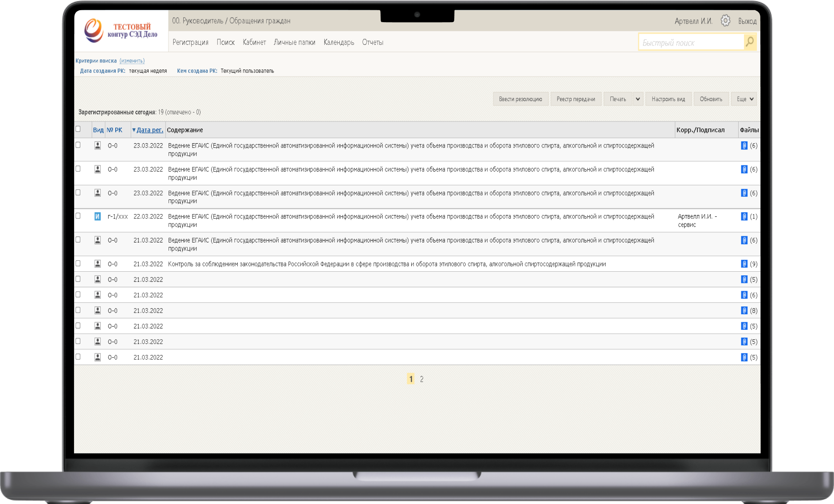Open the Регистрация menu
This screenshot has width=834, height=504.
pos(190,42)
